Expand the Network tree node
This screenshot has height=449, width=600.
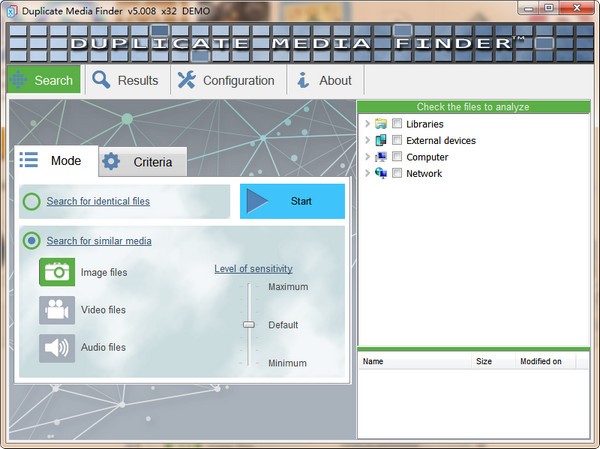click(367, 173)
